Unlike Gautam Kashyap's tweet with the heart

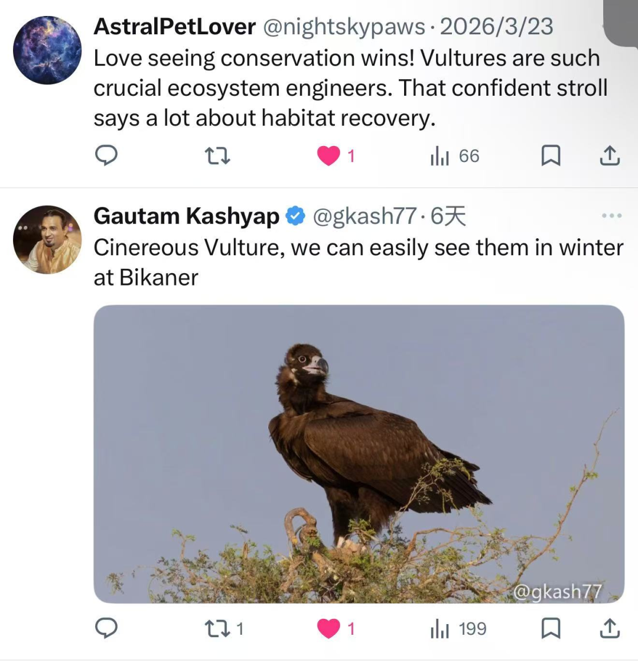[329, 628]
